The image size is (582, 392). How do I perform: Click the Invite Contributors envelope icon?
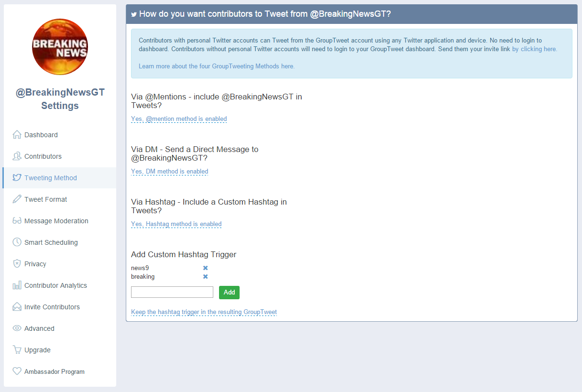[17, 306]
